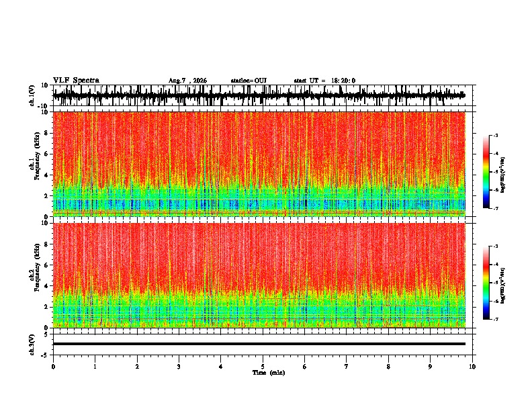Click inside the ch.2 spectrogram panel
This screenshot has width=532, height=411.
(x=259, y=275)
